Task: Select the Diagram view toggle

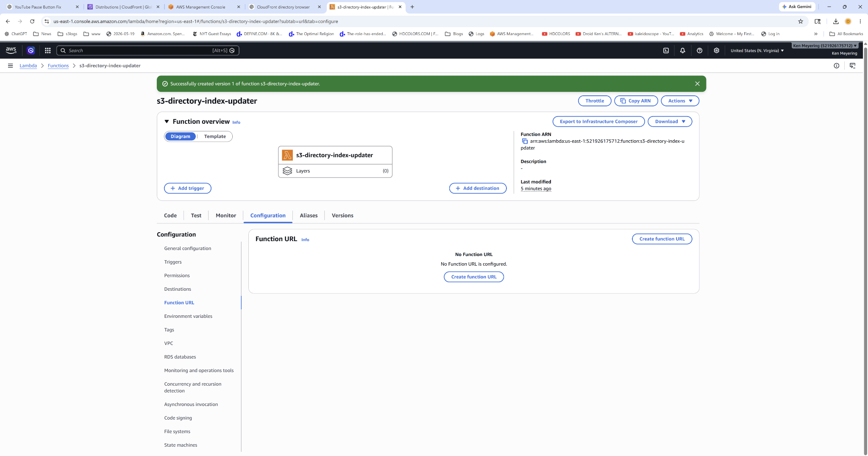Action: [181, 136]
